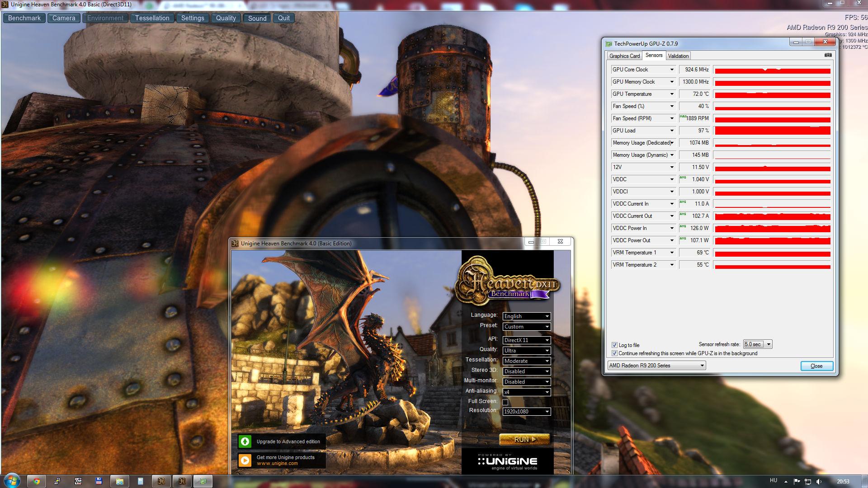Viewport: 868px width, 488px height.
Task: Open the Tessellation menu in Heaven
Action: pyautogui.click(x=152, y=18)
